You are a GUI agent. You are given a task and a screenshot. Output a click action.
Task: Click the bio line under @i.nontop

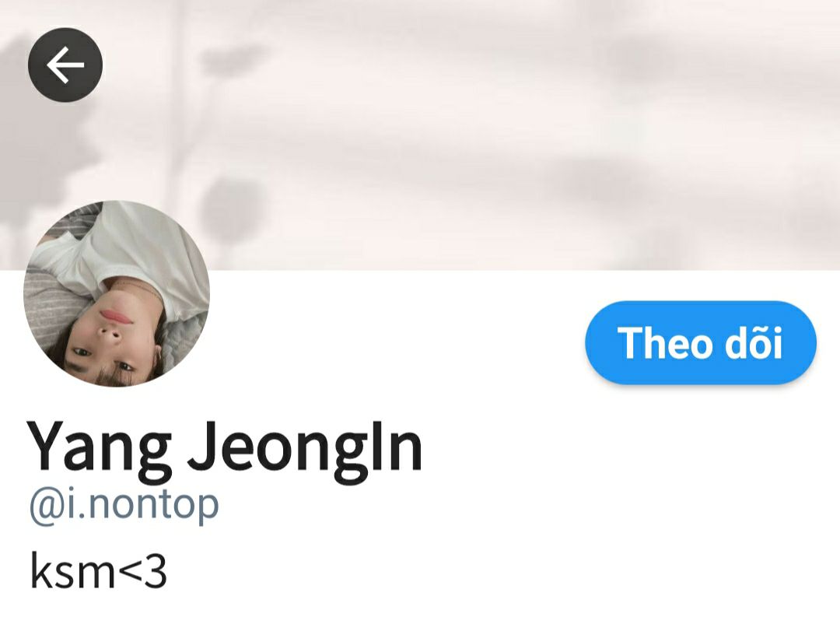click(x=98, y=570)
